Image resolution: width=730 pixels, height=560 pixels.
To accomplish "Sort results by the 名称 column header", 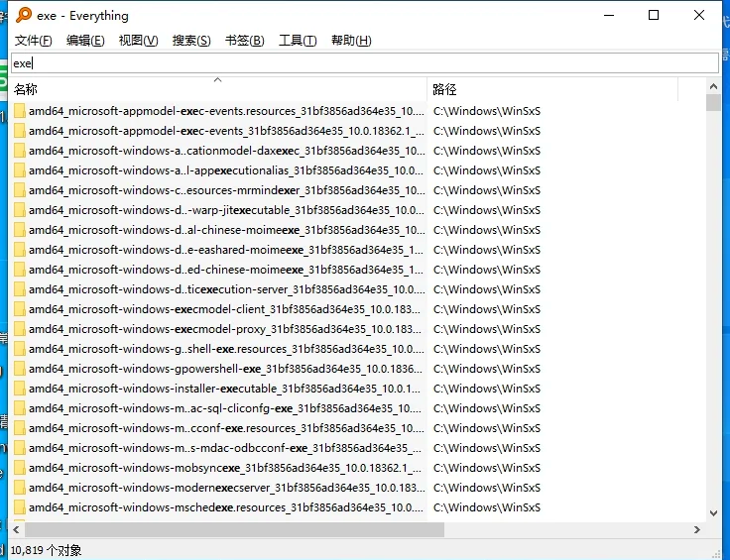I will pyautogui.click(x=217, y=89).
